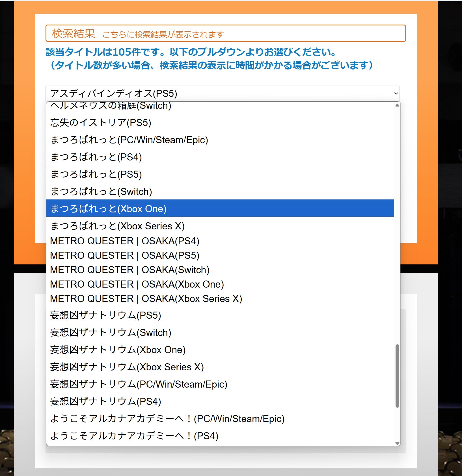Pick 妄想凶ザナトリウム(Xbox Series X) option
Screen dimensions: 462x476
(220, 367)
